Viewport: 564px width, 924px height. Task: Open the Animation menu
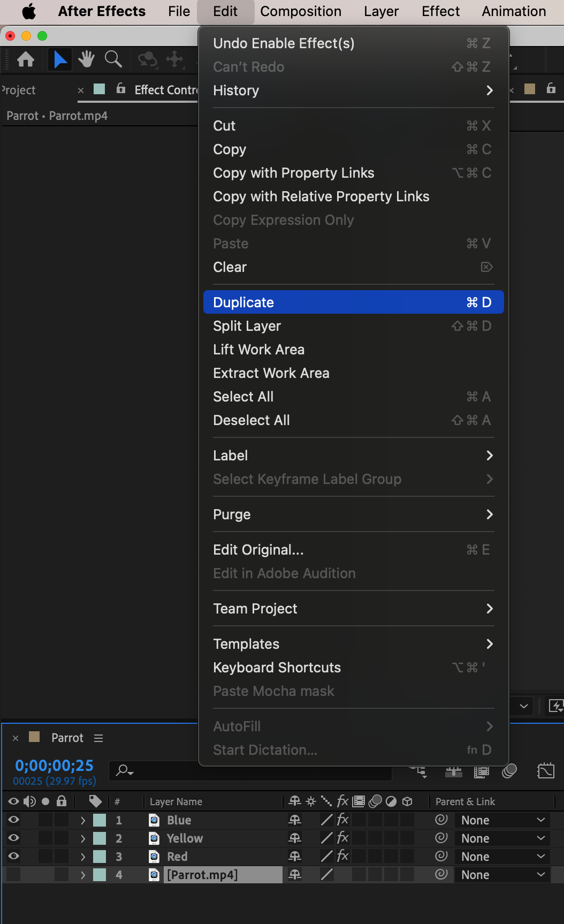click(x=514, y=11)
